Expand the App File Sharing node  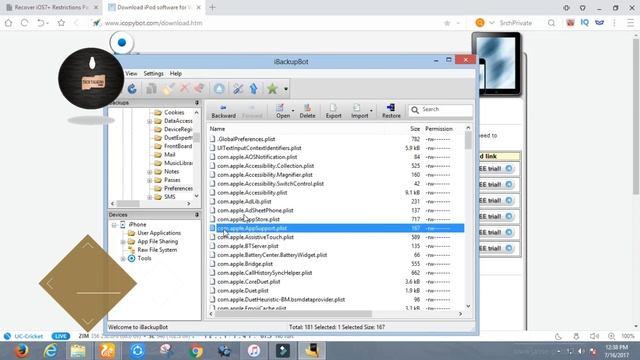[x=123, y=242]
